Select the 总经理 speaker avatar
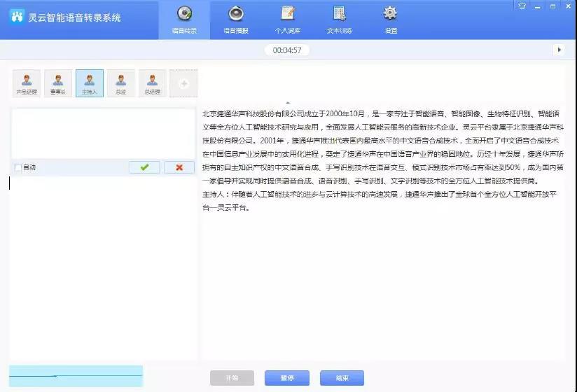The image size is (577, 392). pos(153,83)
